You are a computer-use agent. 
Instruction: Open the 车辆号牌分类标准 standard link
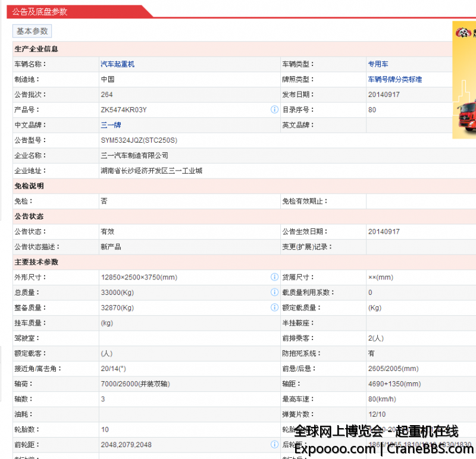click(395, 79)
